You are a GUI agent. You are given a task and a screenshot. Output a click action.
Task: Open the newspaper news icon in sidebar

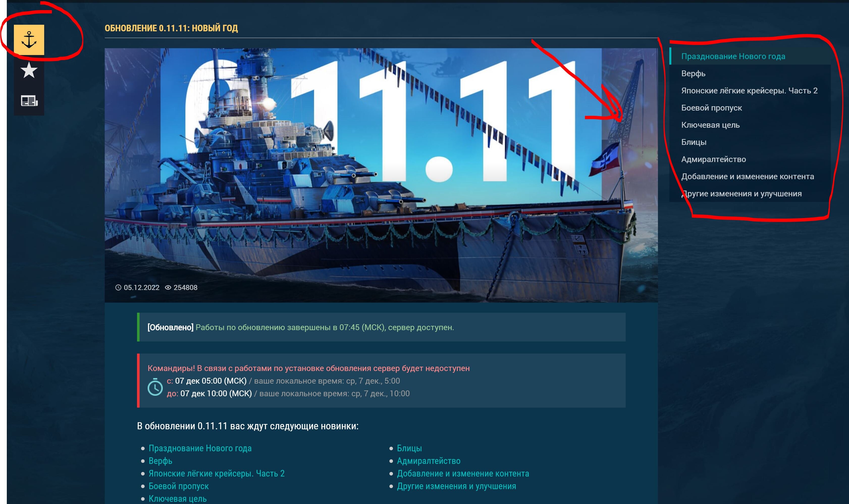pyautogui.click(x=29, y=100)
